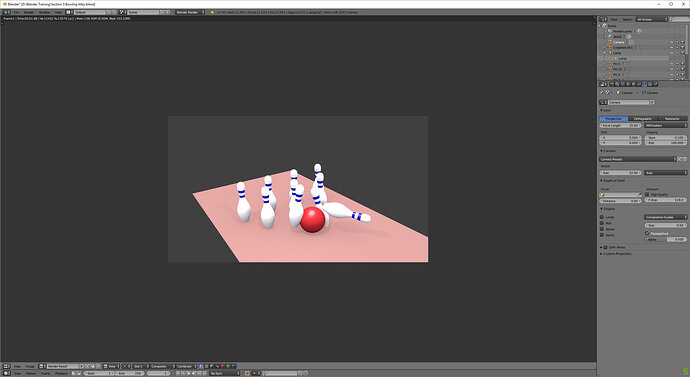This screenshot has height=377, width=690.
Task: Open the Image menu in image editor
Action: click(30, 366)
